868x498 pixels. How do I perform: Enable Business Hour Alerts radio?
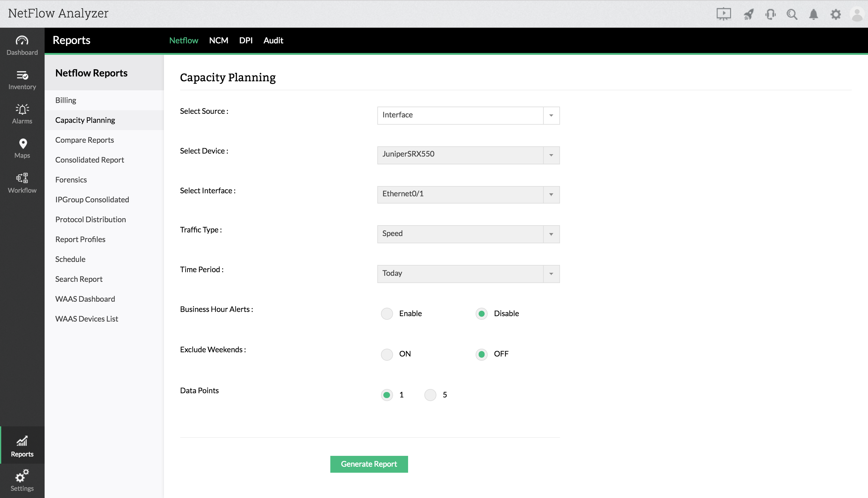click(x=387, y=313)
